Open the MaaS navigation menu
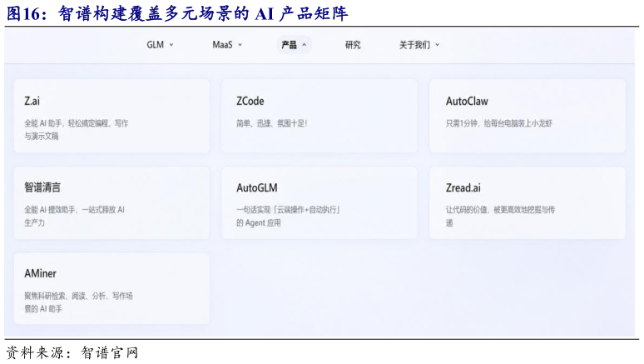 point(227,45)
